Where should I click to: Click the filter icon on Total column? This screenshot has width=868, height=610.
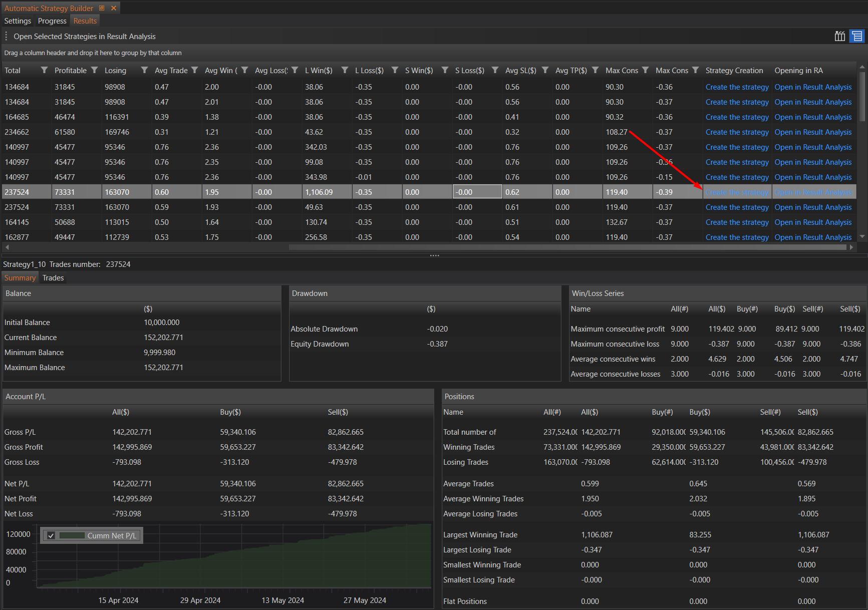pyautogui.click(x=44, y=70)
